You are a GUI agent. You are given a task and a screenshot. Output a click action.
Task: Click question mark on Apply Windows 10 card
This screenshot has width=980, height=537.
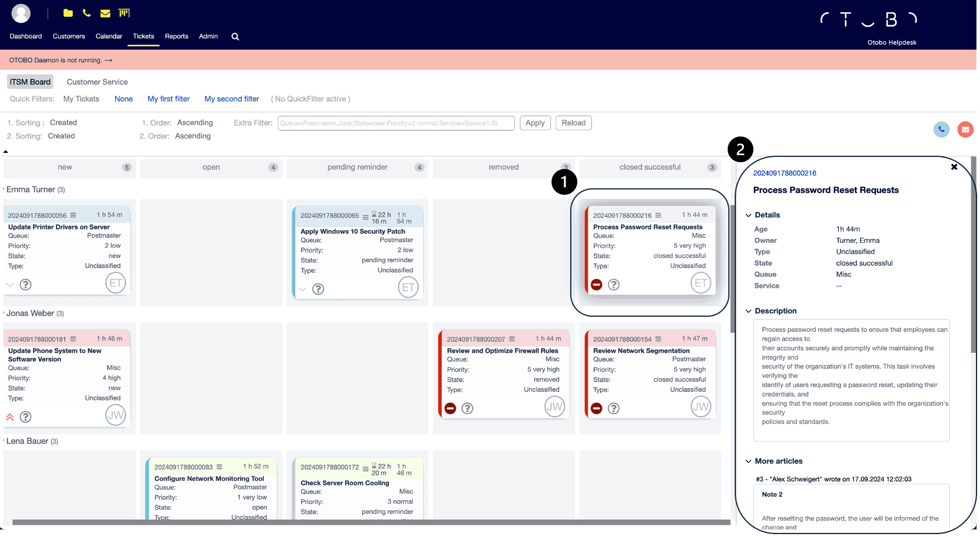pyautogui.click(x=318, y=289)
